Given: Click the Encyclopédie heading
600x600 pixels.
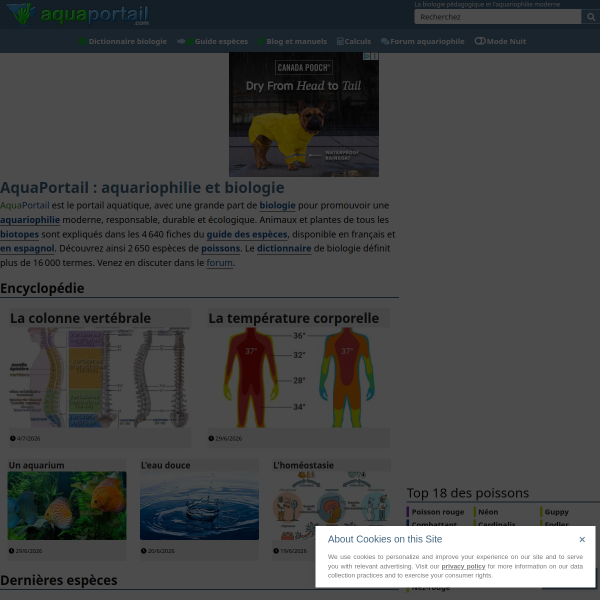Looking at the screenshot, I should (42, 288).
